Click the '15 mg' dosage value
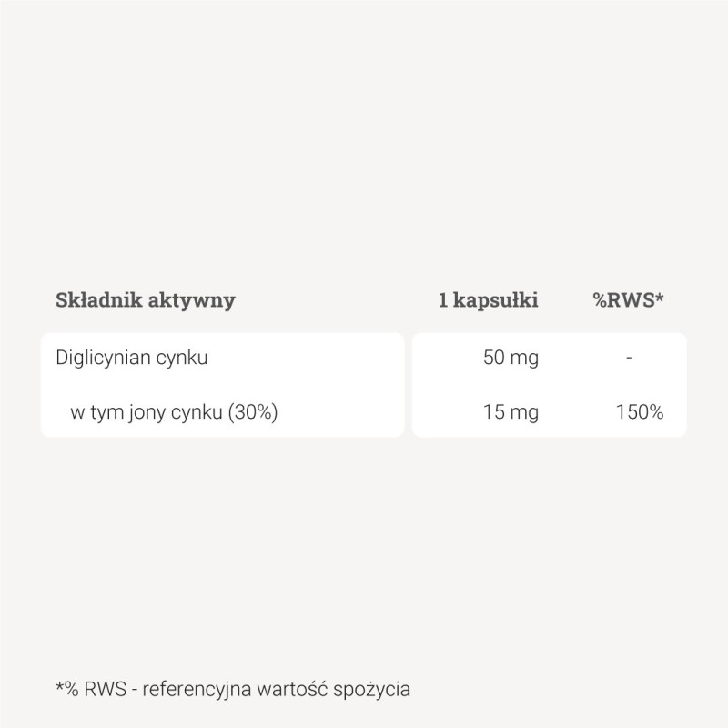The height and width of the screenshot is (728, 728). coord(511,412)
